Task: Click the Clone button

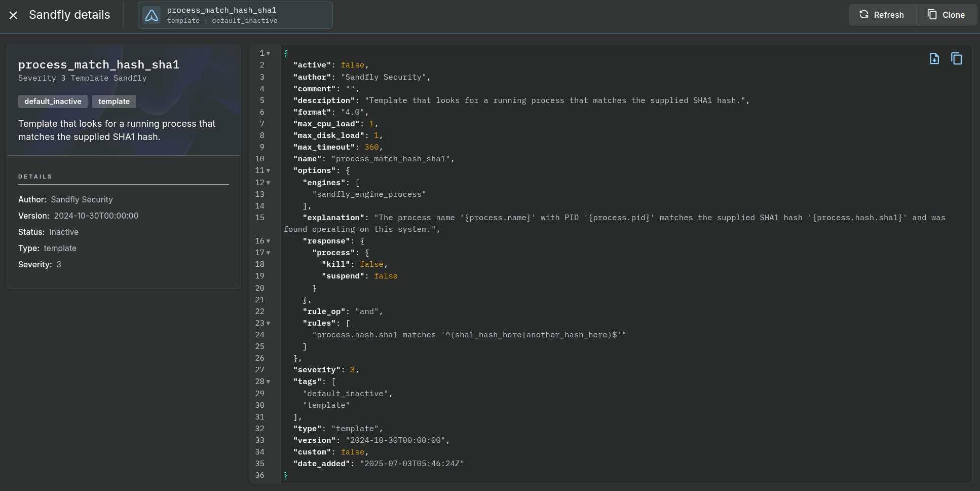Action: coord(947,15)
